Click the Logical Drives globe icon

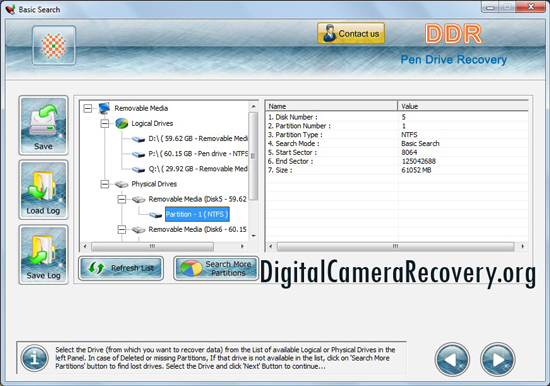tap(121, 124)
